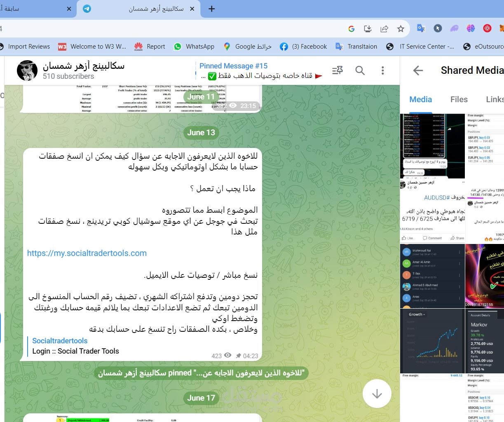The width and height of the screenshot is (504, 422).
Task: Open the chat three-dot more menu
Action: click(383, 70)
